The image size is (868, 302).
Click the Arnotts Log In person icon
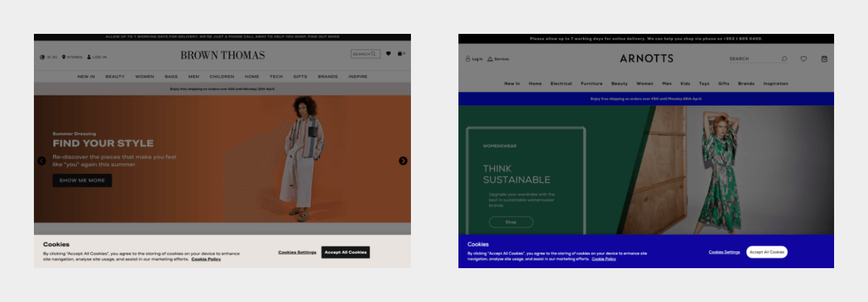pyautogui.click(x=468, y=59)
